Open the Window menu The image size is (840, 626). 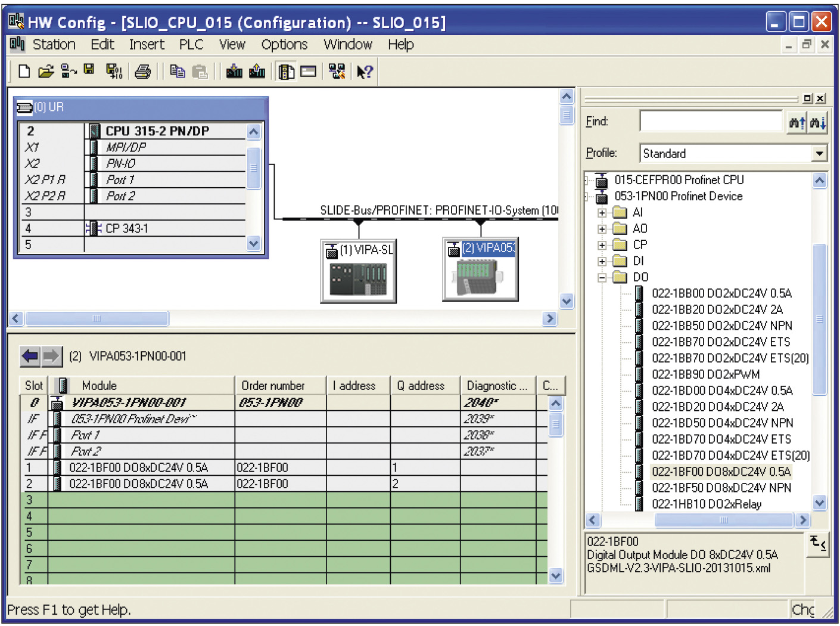[348, 45]
